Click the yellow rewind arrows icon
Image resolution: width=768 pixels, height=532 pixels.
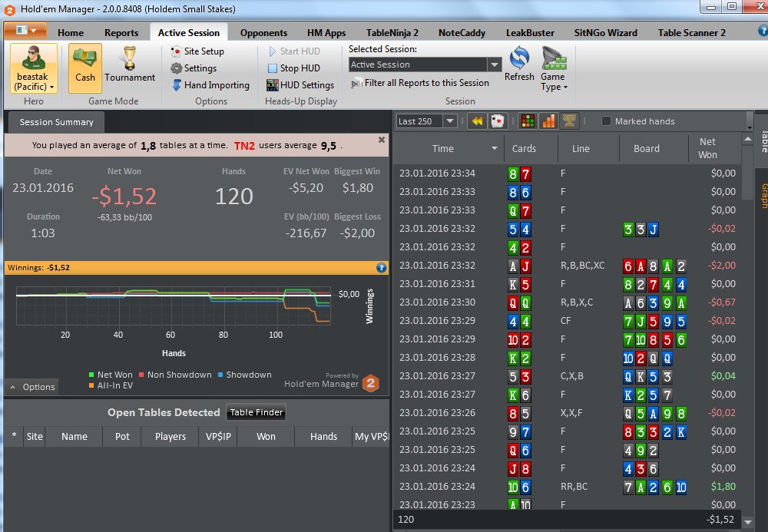[477, 121]
